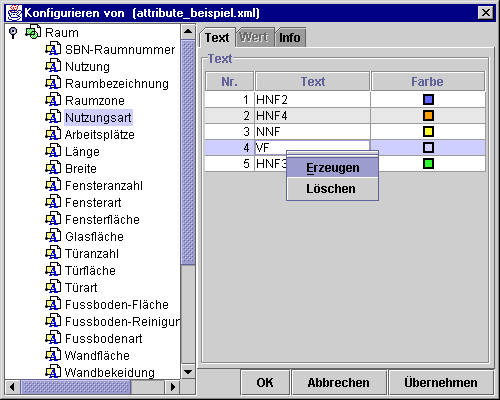Select Fensteranzahl in the tree
The height and width of the screenshot is (400, 500).
pyautogui.click(x=104, y=185)
